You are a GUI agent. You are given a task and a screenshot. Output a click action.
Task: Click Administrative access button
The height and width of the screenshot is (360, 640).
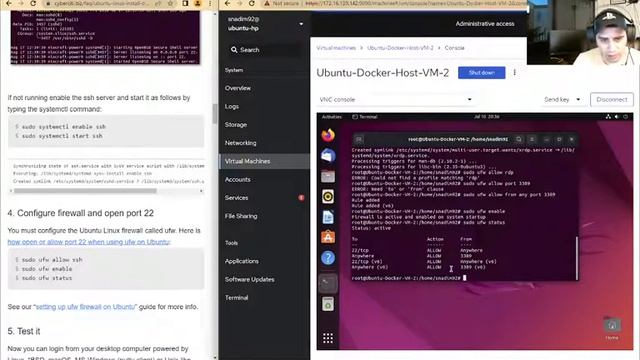pyautogui.click(x=485, y=24)
